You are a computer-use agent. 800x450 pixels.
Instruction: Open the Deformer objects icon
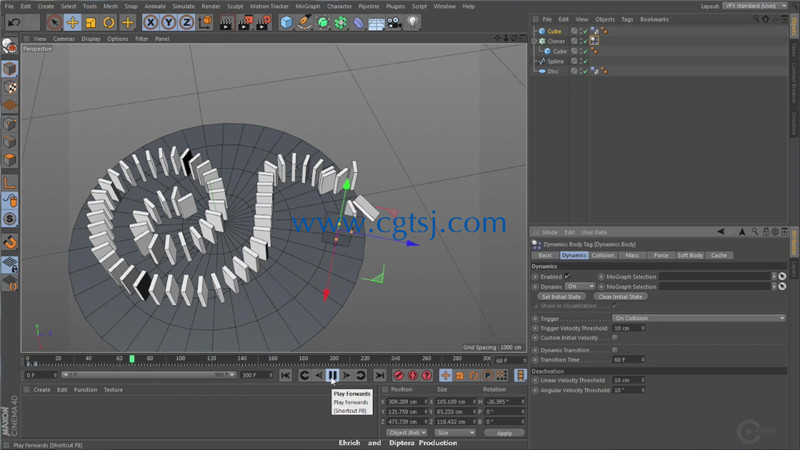[359, 22]
